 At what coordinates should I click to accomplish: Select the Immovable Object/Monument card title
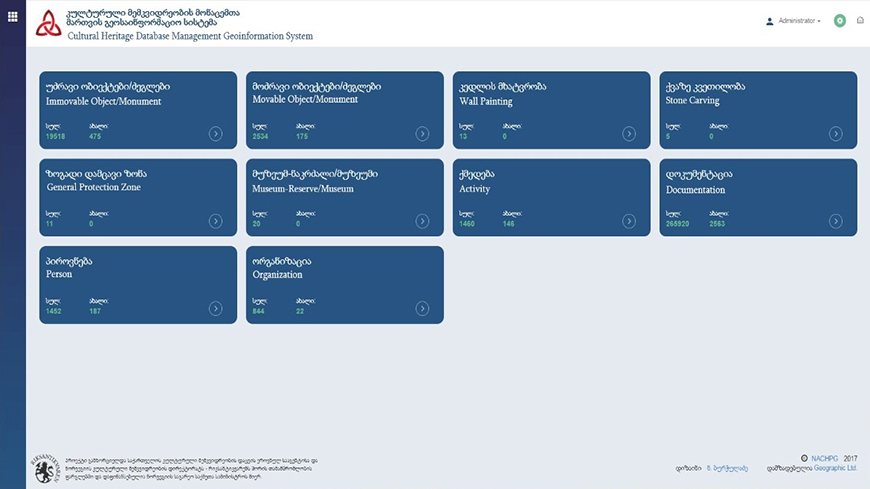tap(103, 102)
